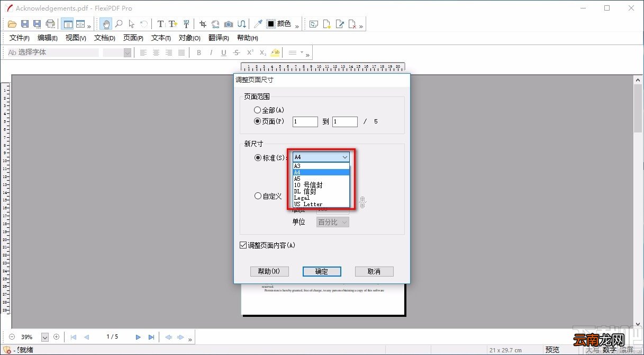The height and width of the screenshot is (355, 644).
Task: Click the 取消 button
Action: pyautogui.click(x=374, y=271)
